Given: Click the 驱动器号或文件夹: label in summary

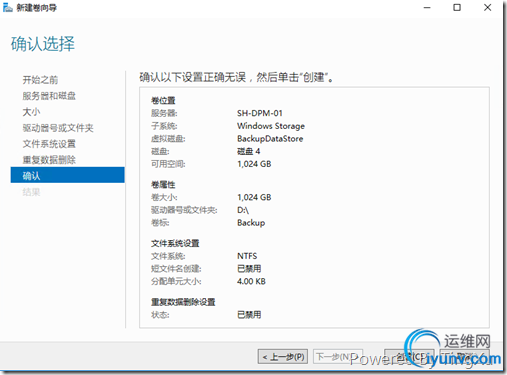Looking at the screenshot, I should pyautogui.click(x=184, y=210).
